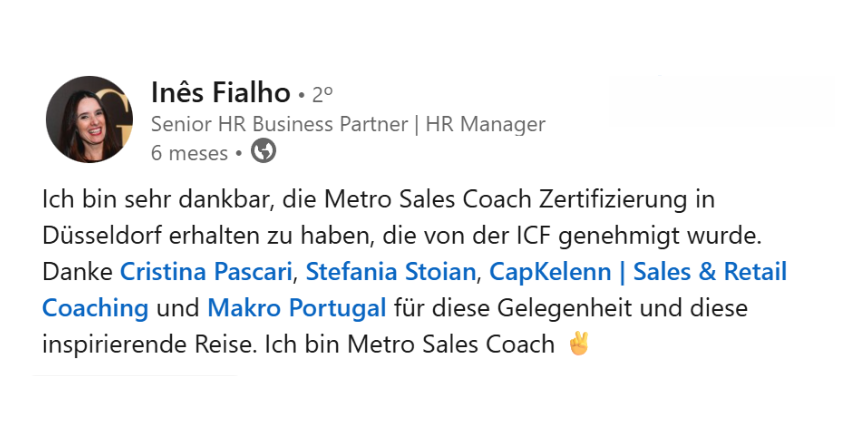Click the "Senior HR Business Partner" headline

coord(279,124)
